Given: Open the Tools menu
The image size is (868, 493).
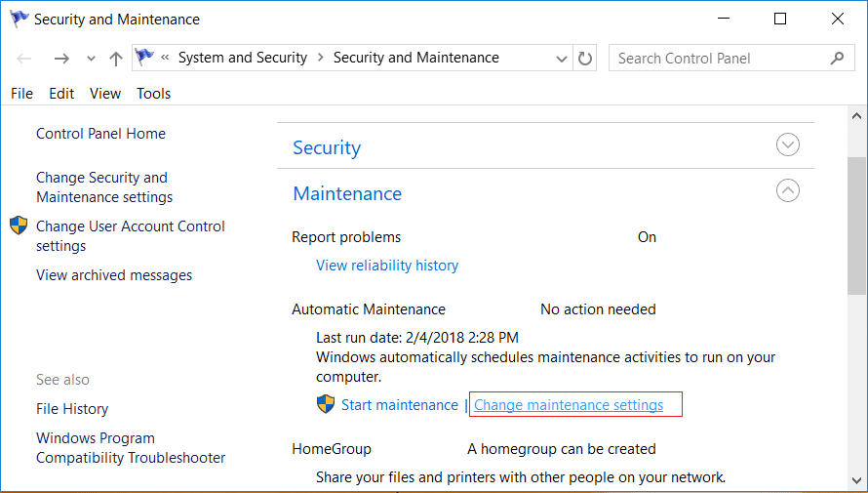Looking at the screenshot, I should pyautogui.click(x=153, y=94).
